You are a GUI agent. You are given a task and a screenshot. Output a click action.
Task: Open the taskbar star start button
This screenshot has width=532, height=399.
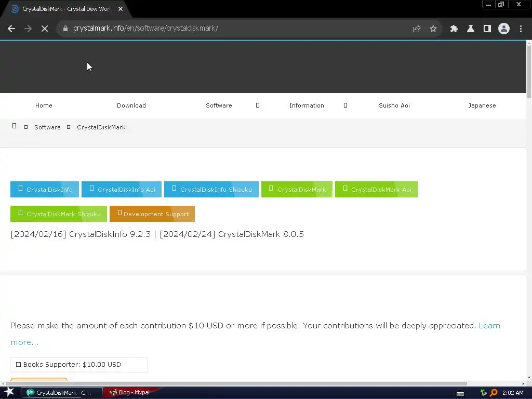pyautogui.click(x=9, y=392)
